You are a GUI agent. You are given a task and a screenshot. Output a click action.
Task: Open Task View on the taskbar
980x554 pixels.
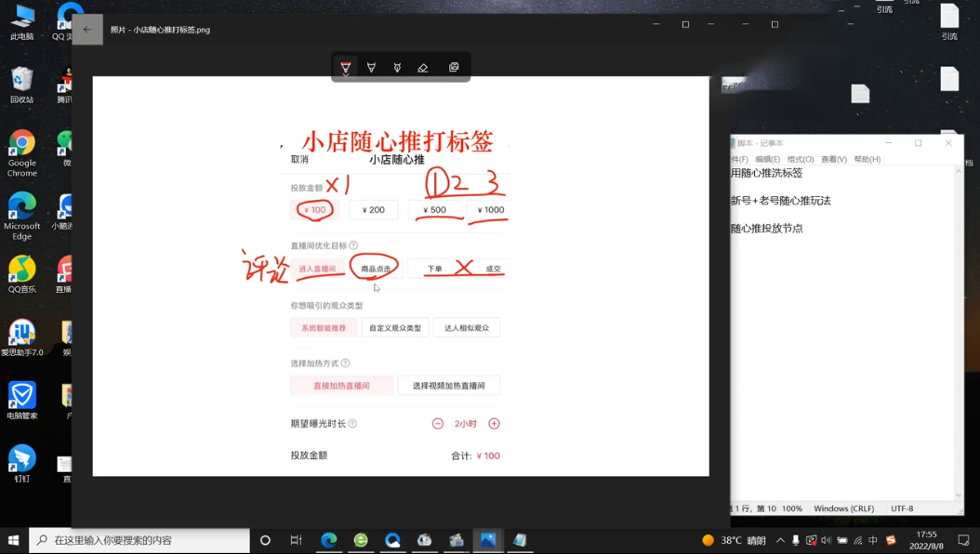click(296, 540)
